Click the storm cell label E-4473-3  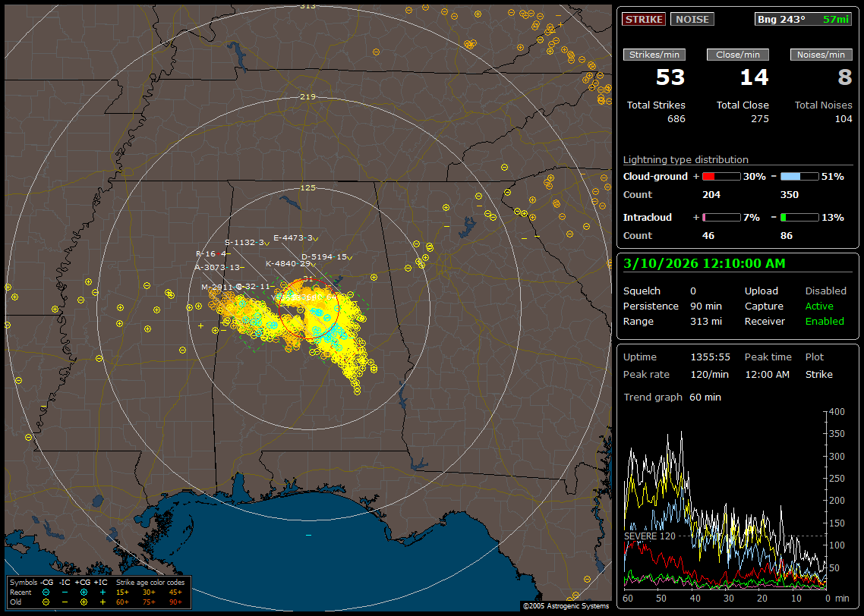click(292, 237)
